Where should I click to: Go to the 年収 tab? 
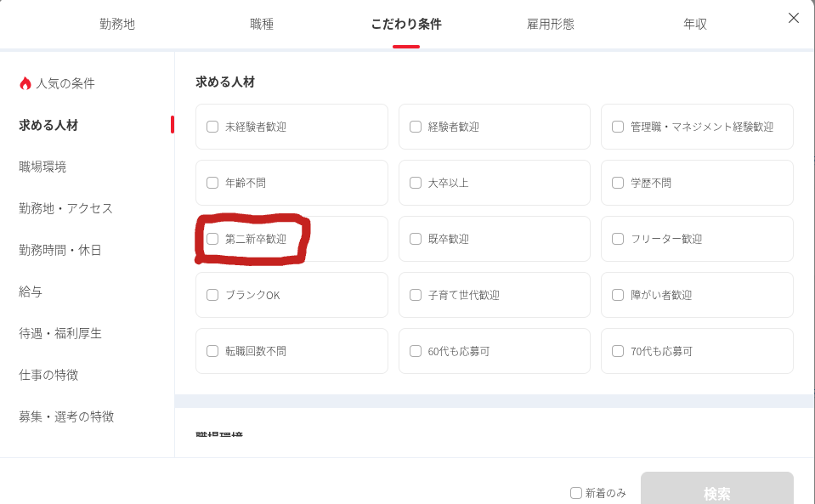[694, 24]
